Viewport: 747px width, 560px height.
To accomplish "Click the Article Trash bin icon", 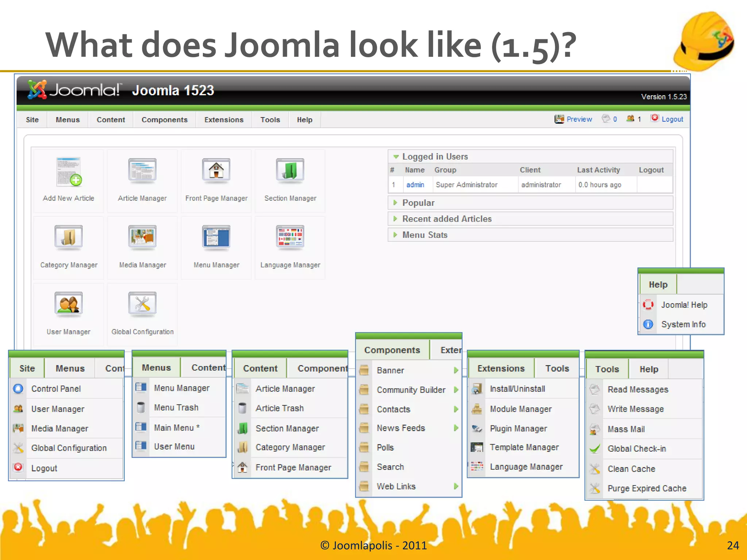I will click(242, 408).
